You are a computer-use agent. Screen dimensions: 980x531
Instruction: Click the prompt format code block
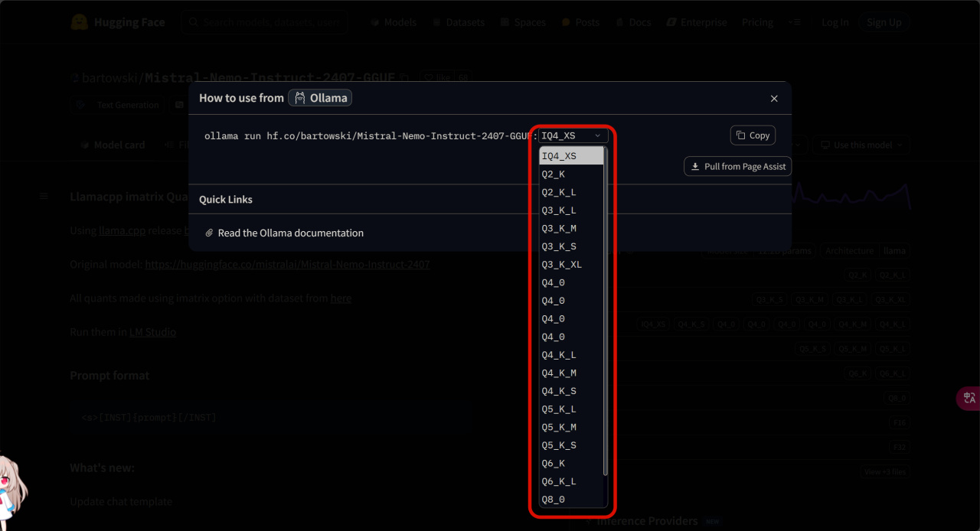click(272, 417)
